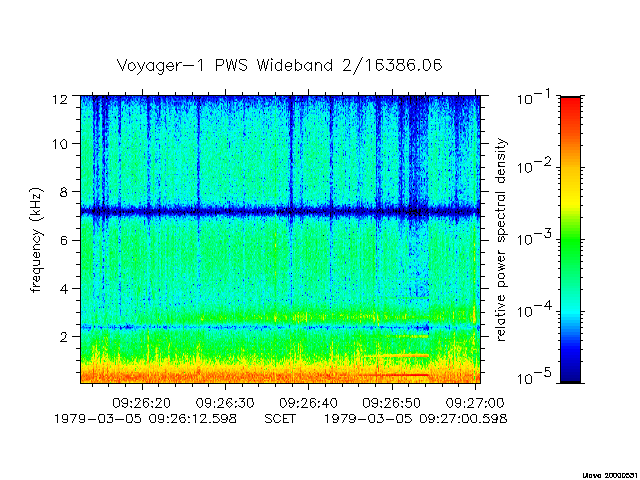
Task: Click the relative power spectral density label
Action: (x=501, y=240)
